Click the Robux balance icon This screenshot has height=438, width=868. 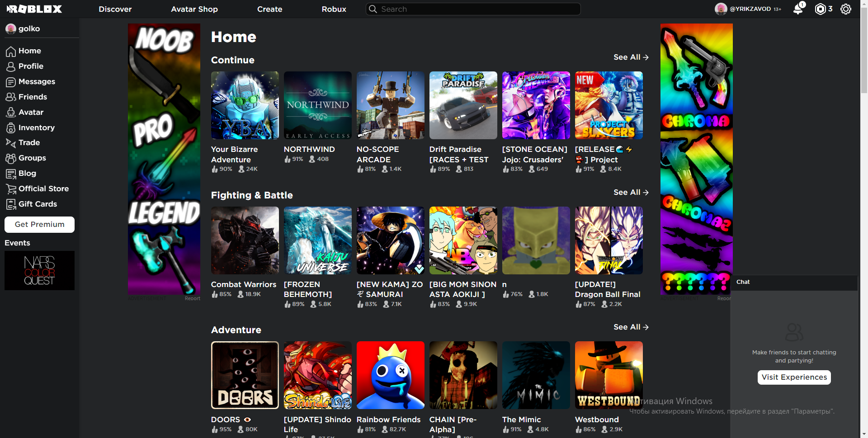click(820, 9)
